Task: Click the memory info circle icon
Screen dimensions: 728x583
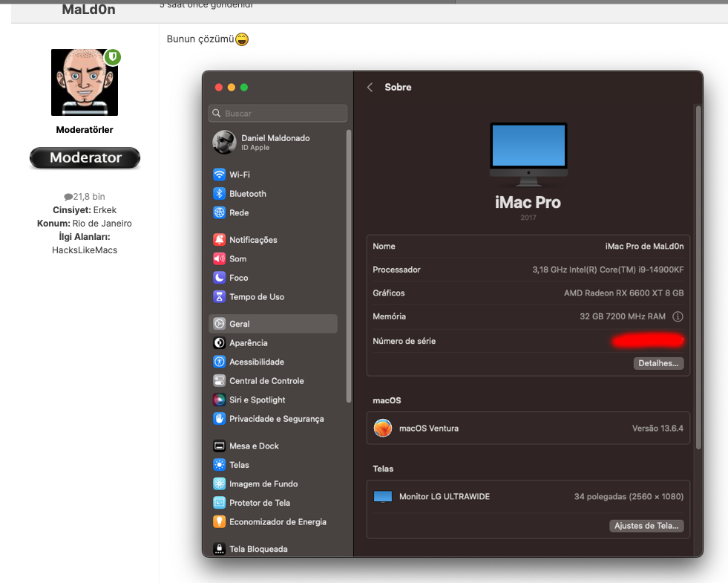Action: 677,316
